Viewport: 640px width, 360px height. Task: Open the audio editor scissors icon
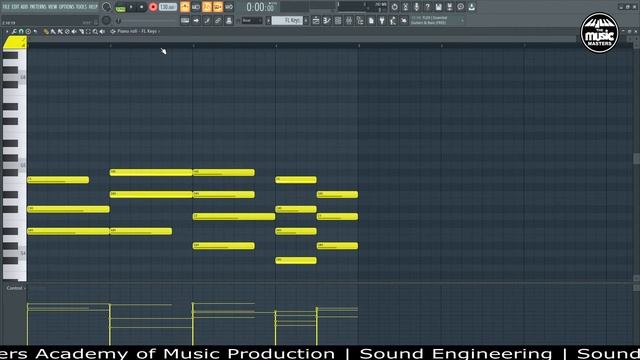point(405,7)
